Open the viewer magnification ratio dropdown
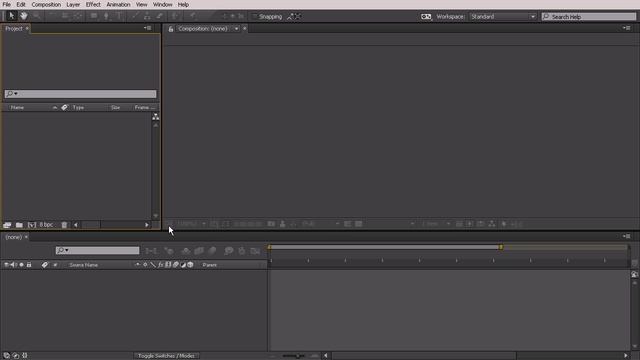The width and height of the screenshot is (640, 360). (x=191, y=224)
